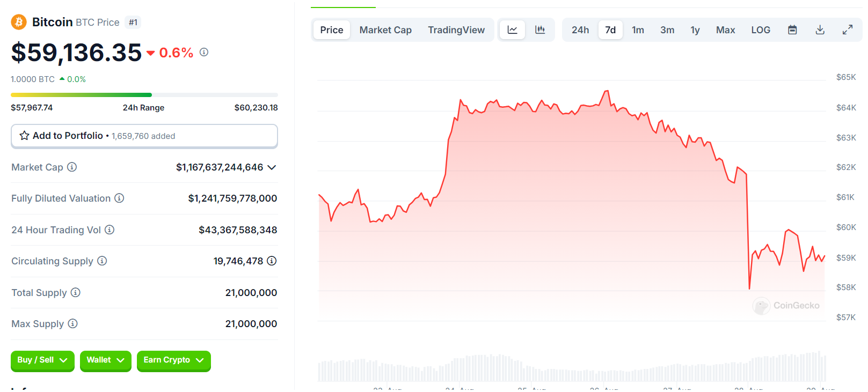Image resolution: width=868 pixels, height=392 pixels.
Task: Toggle LOG scale on chart
Action: coord(761,30)
